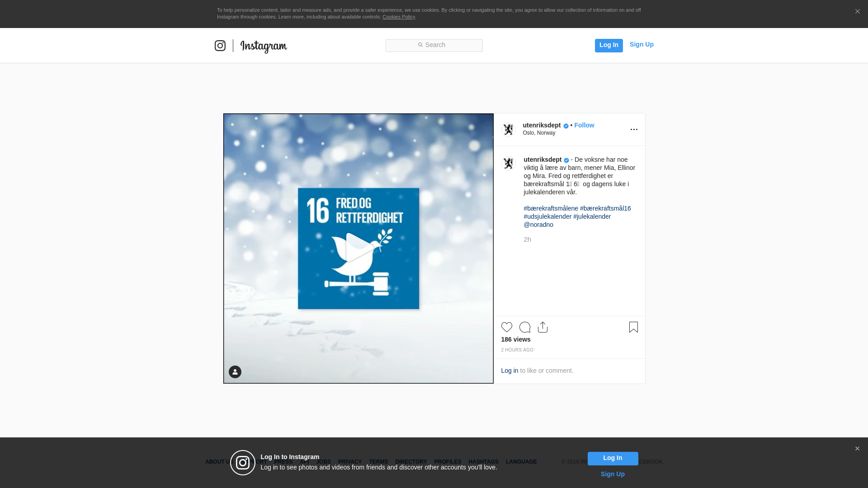Open the LANGUAGE footer menu
The image size is (868, 488).
(x=521, y=462)
